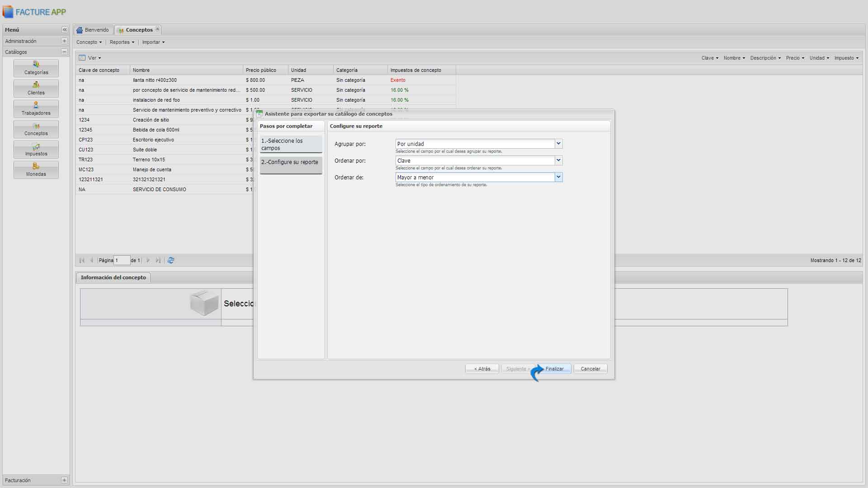Viewport: 868px width, 488px height.
Task: Open the Monedas catalog icon
Action: coord(36,169)
